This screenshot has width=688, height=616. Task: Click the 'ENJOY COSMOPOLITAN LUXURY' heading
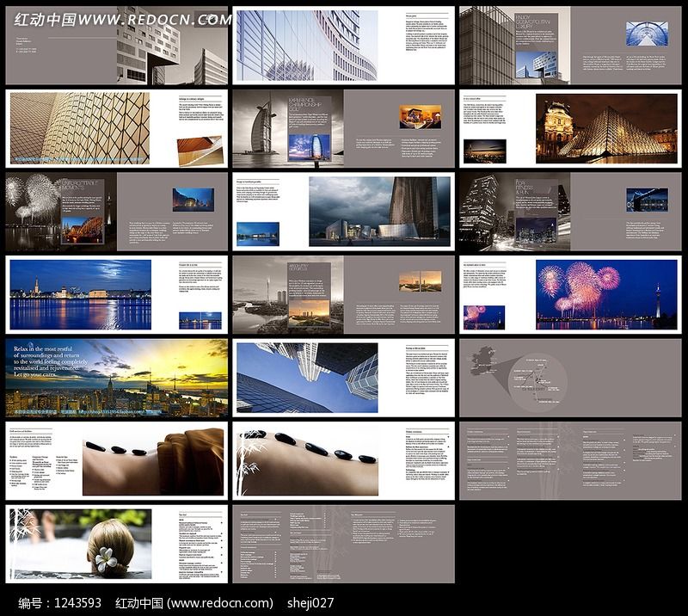(532, 22)
